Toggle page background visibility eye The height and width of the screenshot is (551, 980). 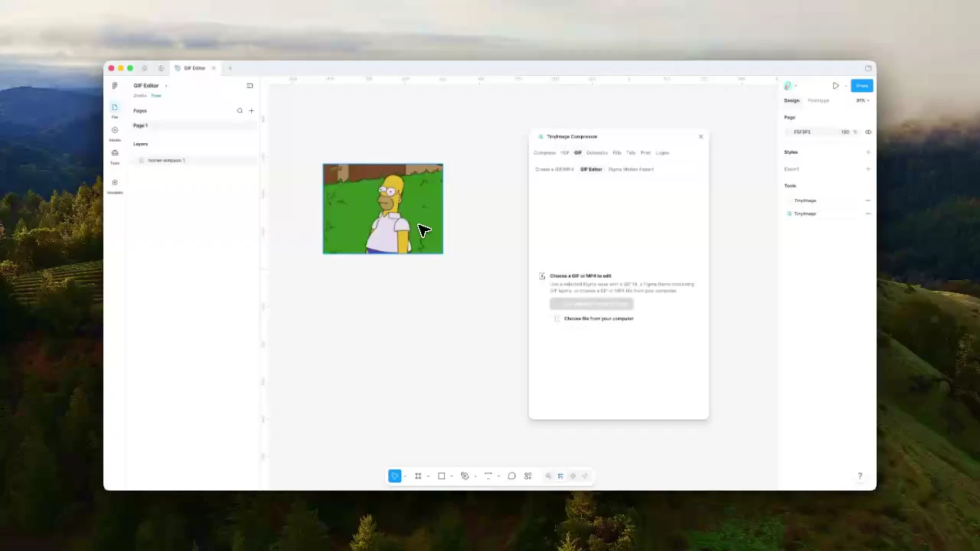pos(868,132)
